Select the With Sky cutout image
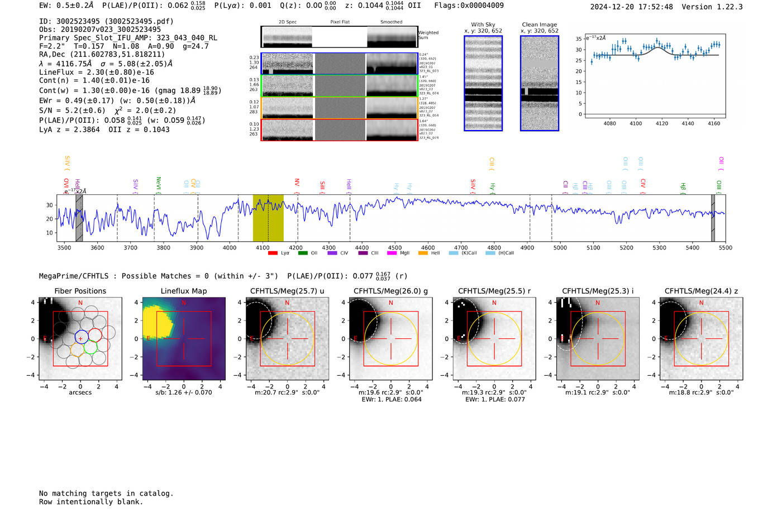Screen dimensions: 782x532 [483, 83]
